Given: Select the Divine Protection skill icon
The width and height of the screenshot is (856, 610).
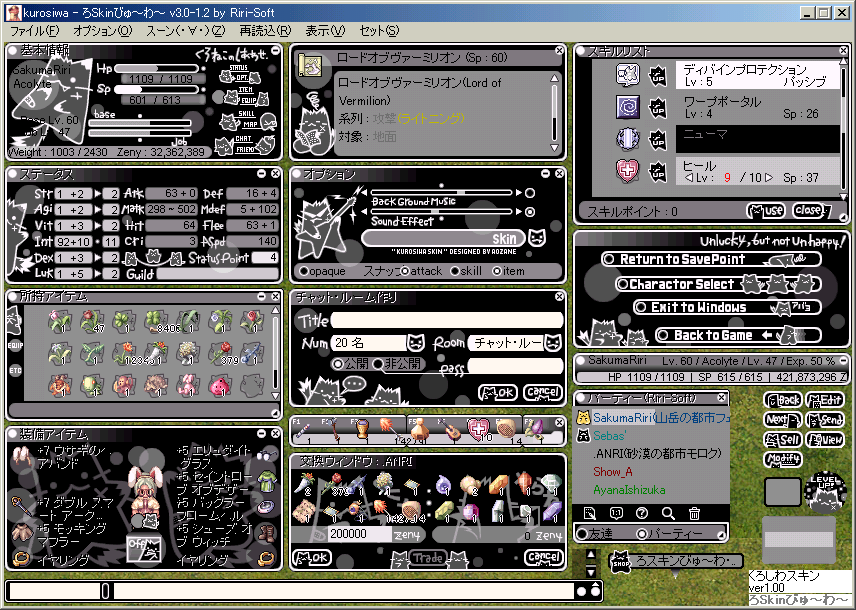Looking at the screenshot, I should click(628, 75).
